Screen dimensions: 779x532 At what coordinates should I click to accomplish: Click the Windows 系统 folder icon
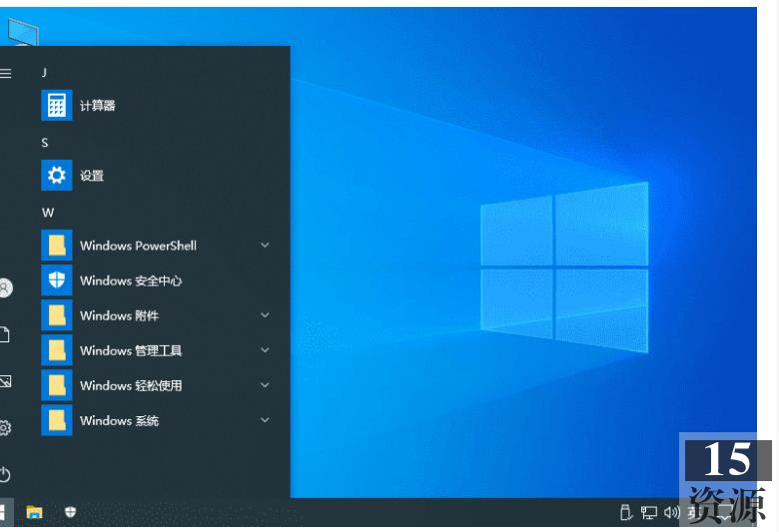[57, 420]
